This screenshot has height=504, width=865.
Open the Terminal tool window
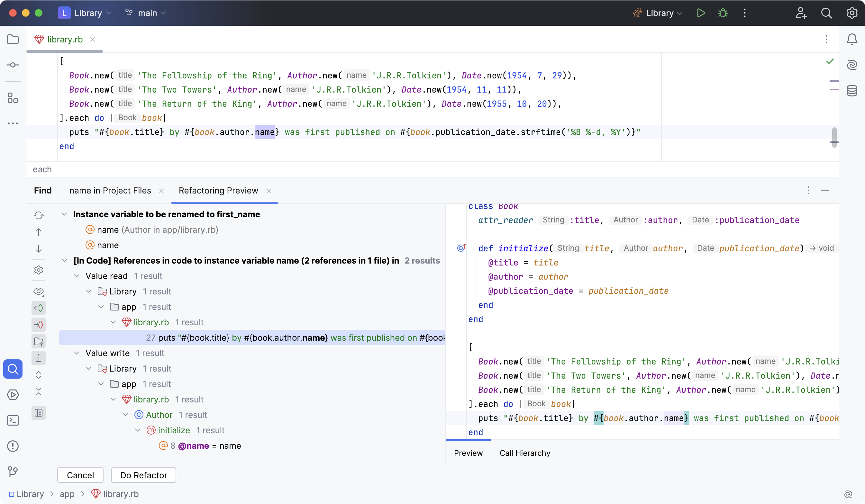click(x=13, y=420)
